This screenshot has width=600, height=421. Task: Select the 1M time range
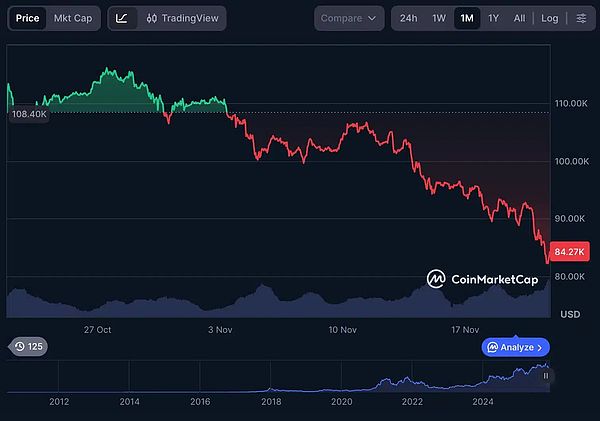click(x=466, y=18)
